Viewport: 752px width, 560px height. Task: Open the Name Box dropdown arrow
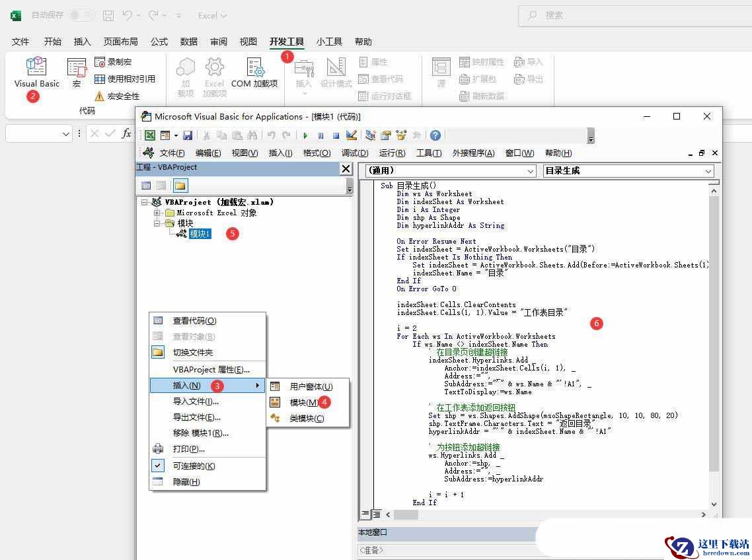(x=65, y=134)
